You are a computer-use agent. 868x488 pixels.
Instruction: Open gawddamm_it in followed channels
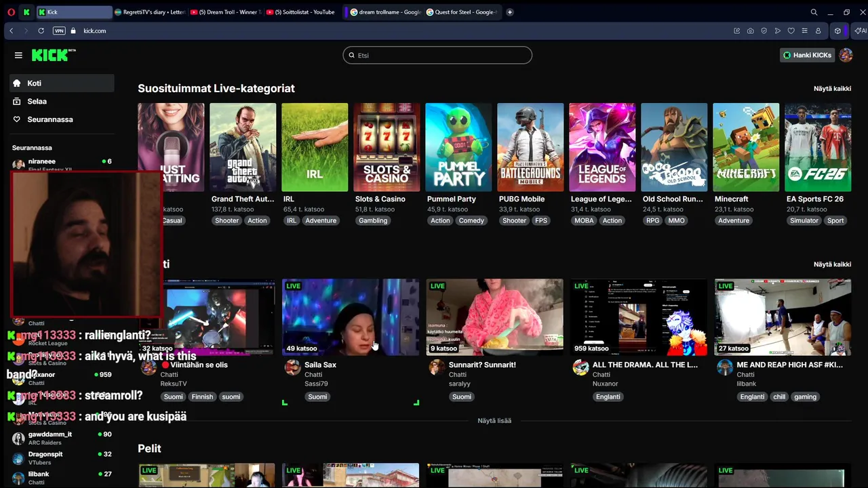coord(62,438)
